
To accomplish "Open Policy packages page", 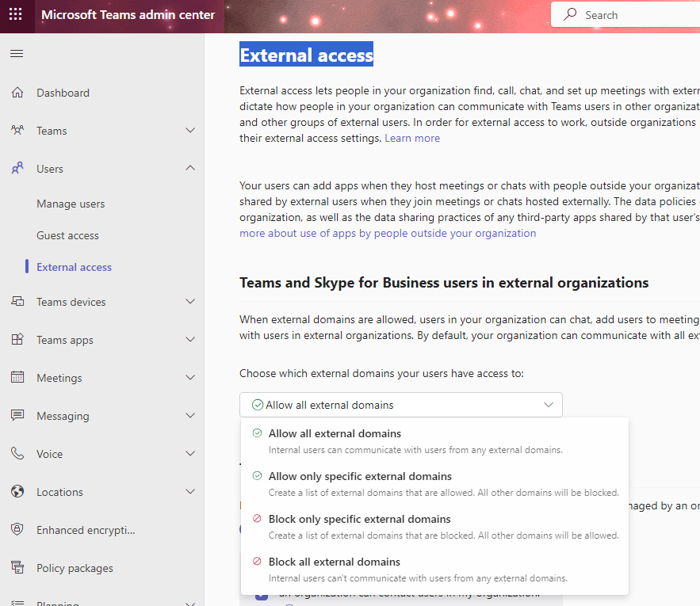I will point(75,568).
